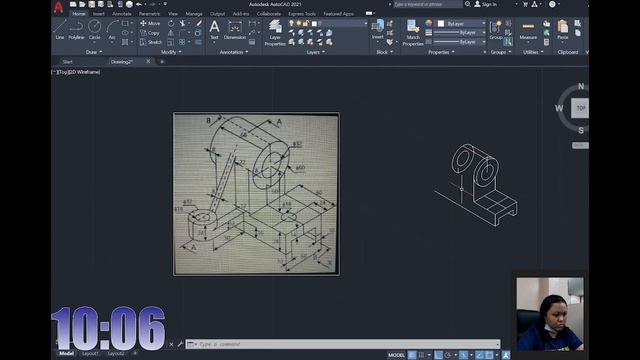
Task: Click the Autodesk App Store cart icon
Action: (525, 4)
